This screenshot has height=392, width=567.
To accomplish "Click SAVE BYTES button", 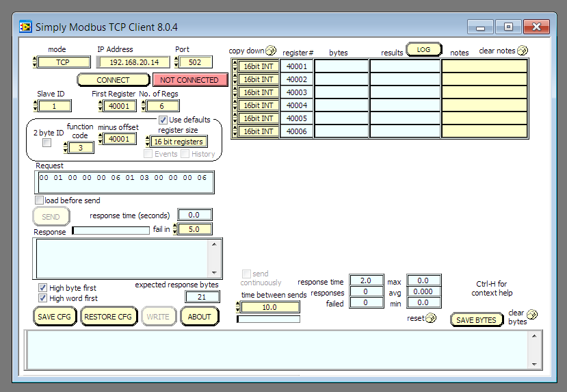I will click(x=477, y=320).
